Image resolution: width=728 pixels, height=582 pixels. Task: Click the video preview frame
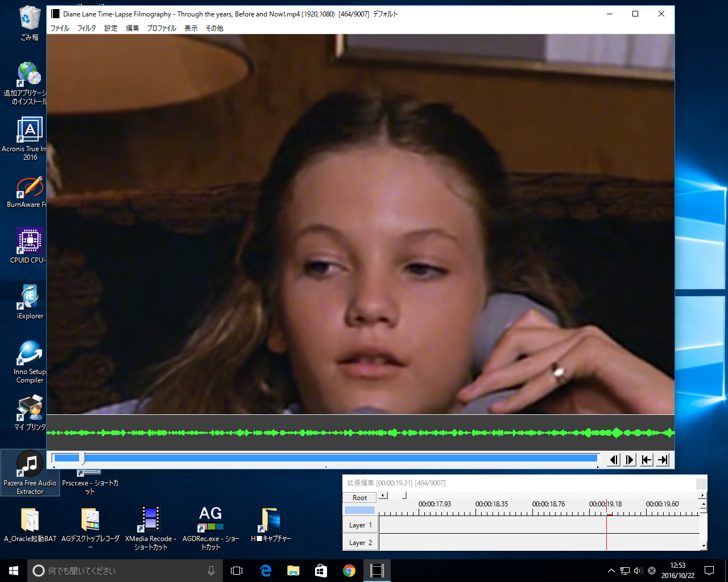pos(360,224)
